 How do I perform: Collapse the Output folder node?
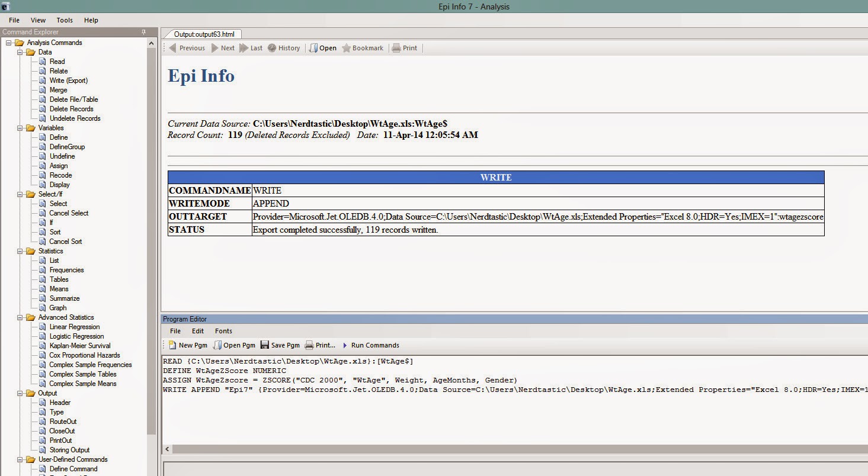[x=20, y=393]
